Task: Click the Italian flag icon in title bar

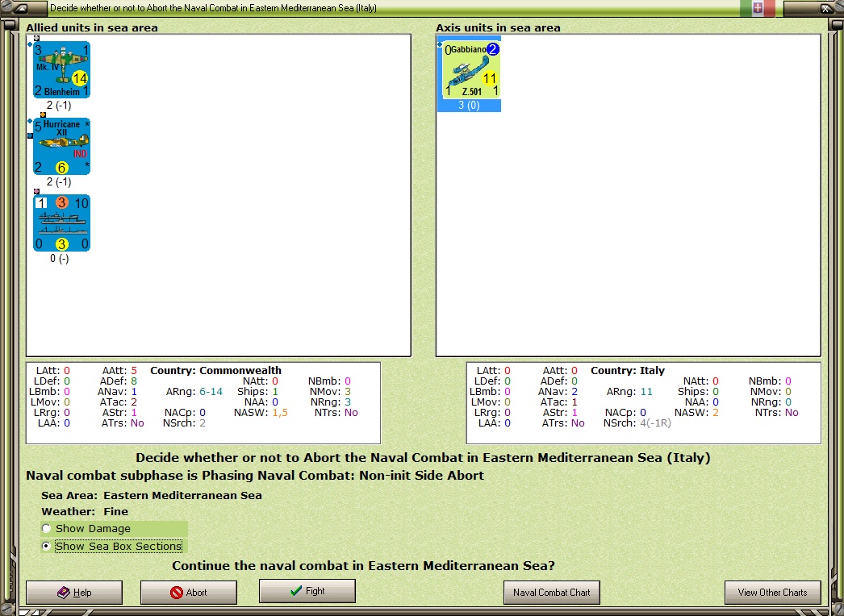Action: pos(758,8)
